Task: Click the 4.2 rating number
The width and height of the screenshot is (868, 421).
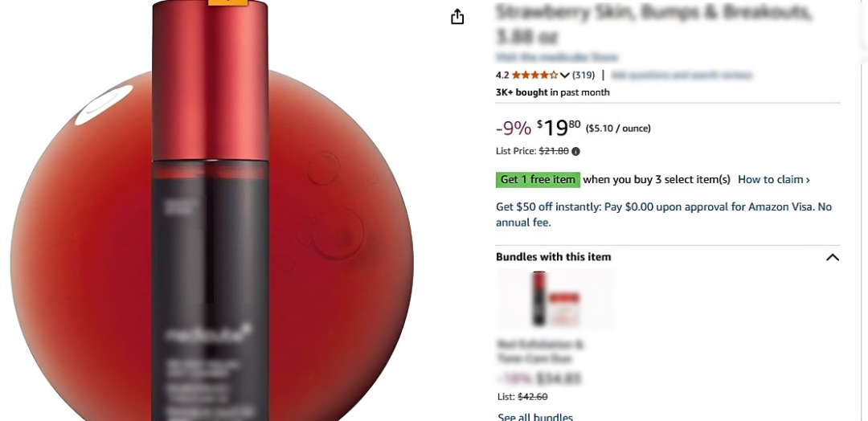Action: click(x=502, y=75)
